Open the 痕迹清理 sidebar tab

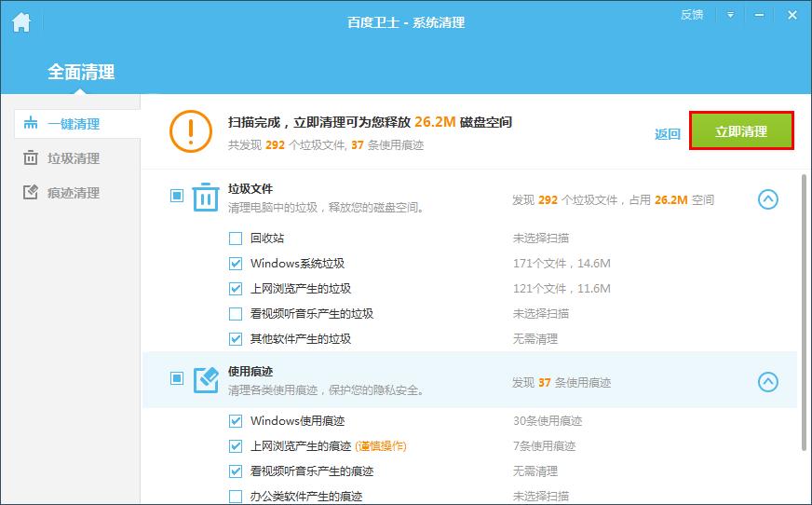[73, 193]
